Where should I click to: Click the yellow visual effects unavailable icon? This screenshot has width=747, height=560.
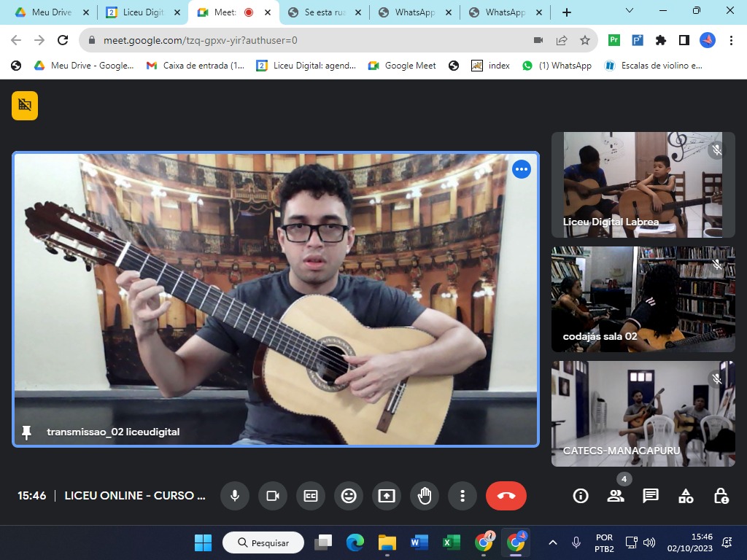[x=25, y=105]
